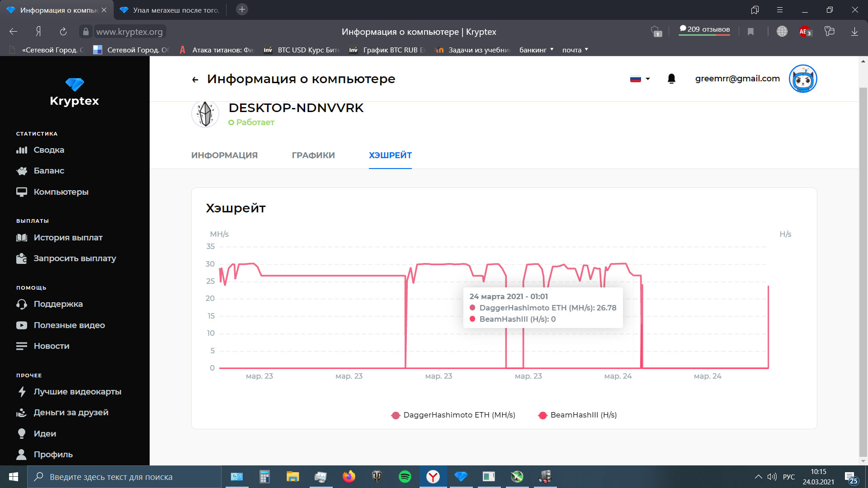The width and height of the screenshot is (868, 488).
Task: Click the notification bell icon
Action: click(x=671, y=79)
